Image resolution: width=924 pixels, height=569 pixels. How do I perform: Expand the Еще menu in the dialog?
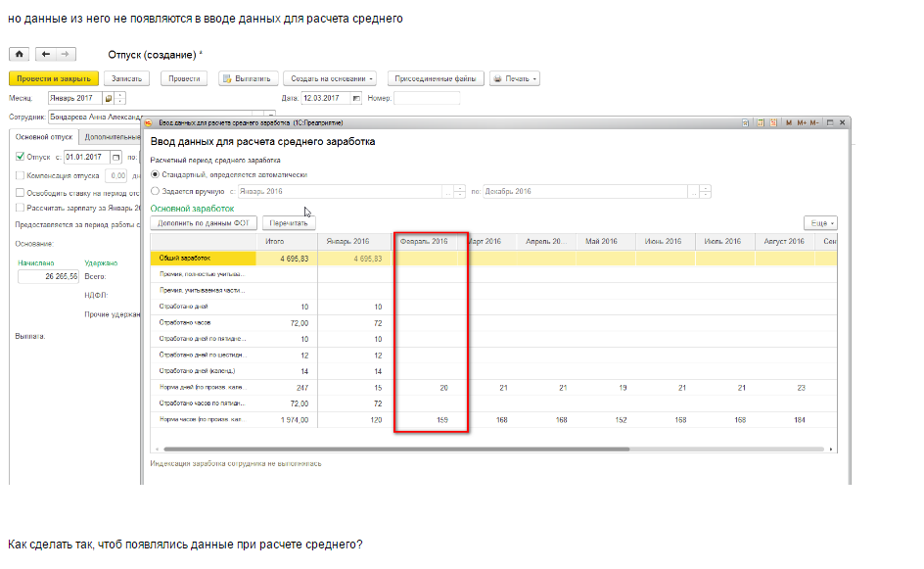(x=818, y=223)
